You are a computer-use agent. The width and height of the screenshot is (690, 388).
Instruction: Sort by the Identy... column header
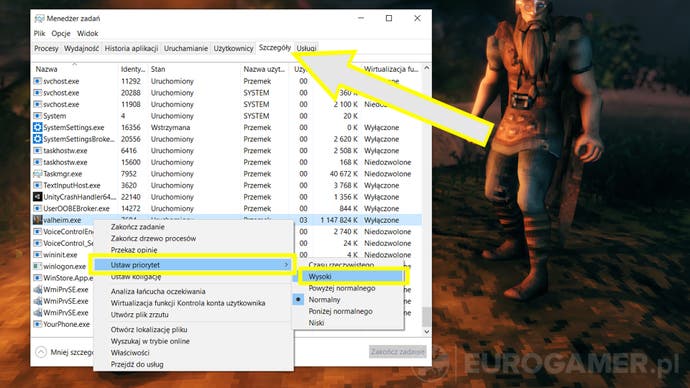[132, 69]
